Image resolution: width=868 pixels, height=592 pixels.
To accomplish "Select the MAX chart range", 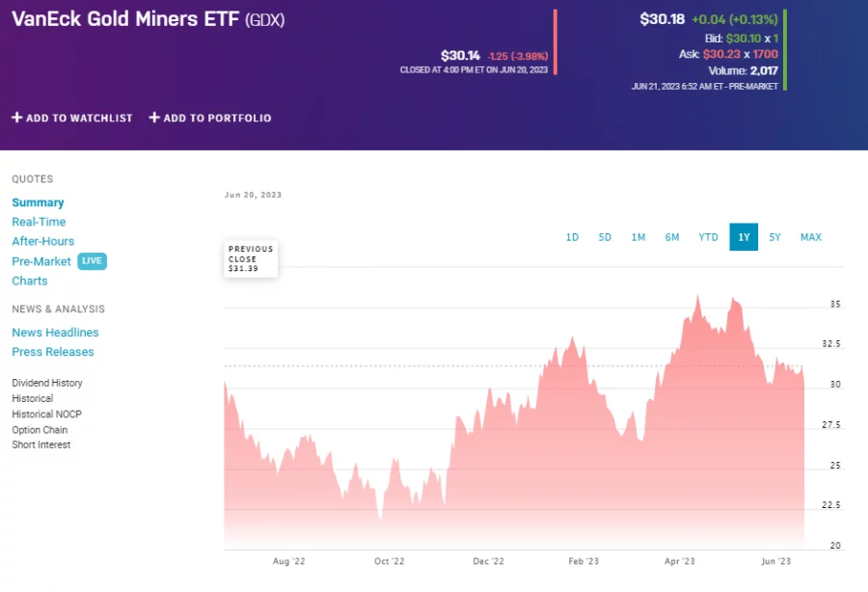I will point(810,237).
